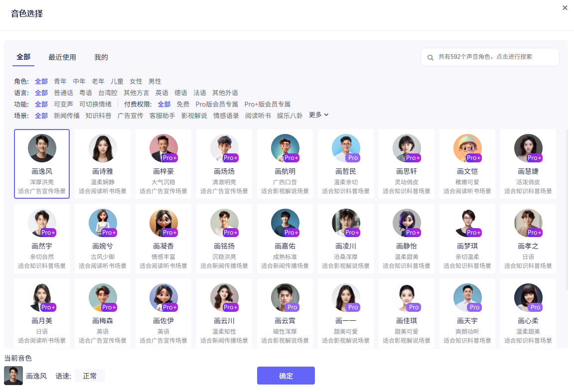Choose the 画梓豪 voice avatar

coord(163,148)
